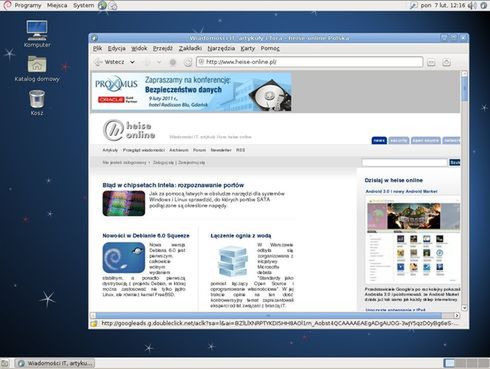Open the mail launcher icon in the top panel
Screen dimensions: 490x369
pos(113,5)
